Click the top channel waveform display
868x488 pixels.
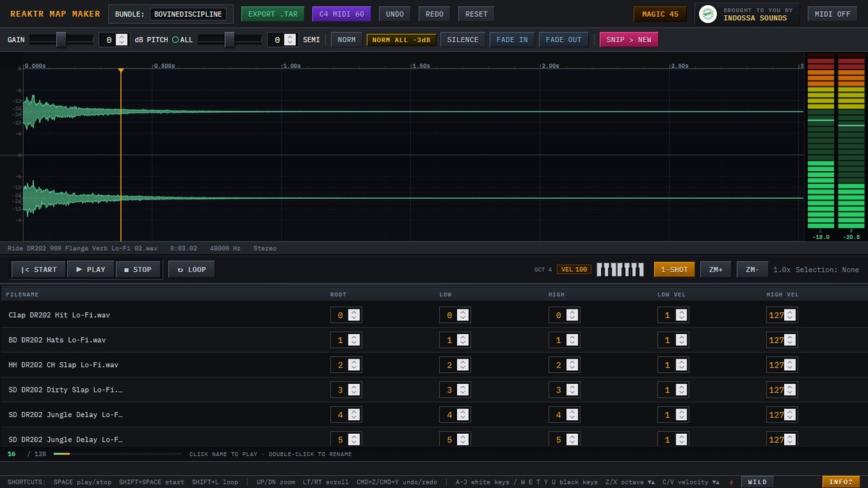coord(414,111)
